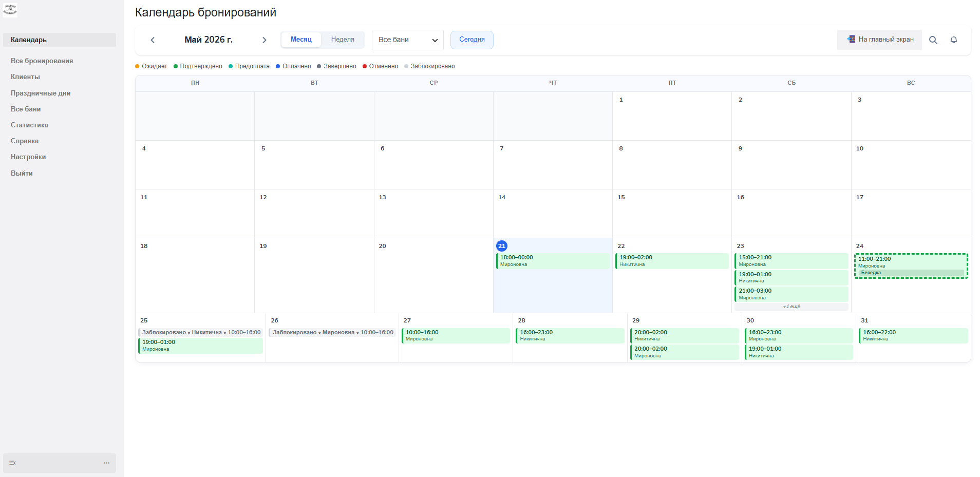The height and width of the screenshot is (477, 980).
Task: Open the 'Все бани' dropdown
Action: pos(408,40)
